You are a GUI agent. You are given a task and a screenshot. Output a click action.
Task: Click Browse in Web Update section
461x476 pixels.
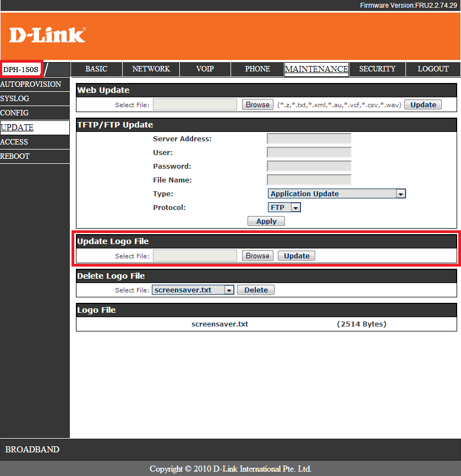[x=257, y=104]
